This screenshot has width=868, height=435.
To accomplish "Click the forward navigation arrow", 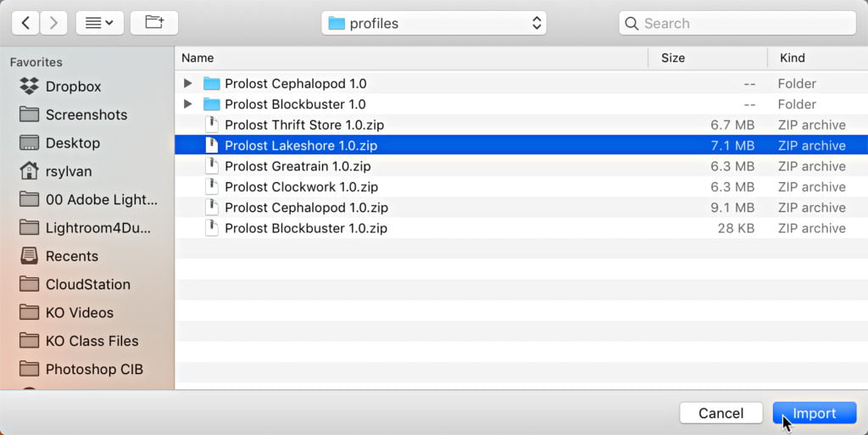I will (53, 23).
